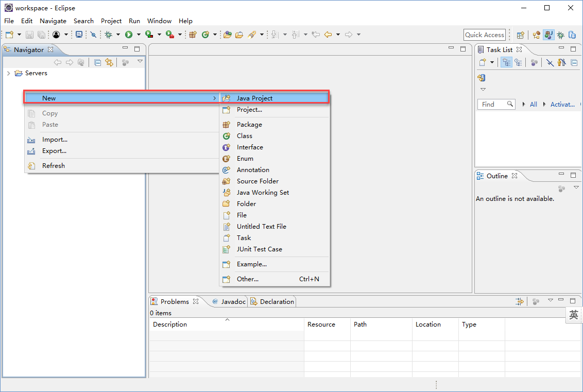Click Collapse All in Navigator toolbar
This screenshot has width=583, height=392.
tap(98, 62)
